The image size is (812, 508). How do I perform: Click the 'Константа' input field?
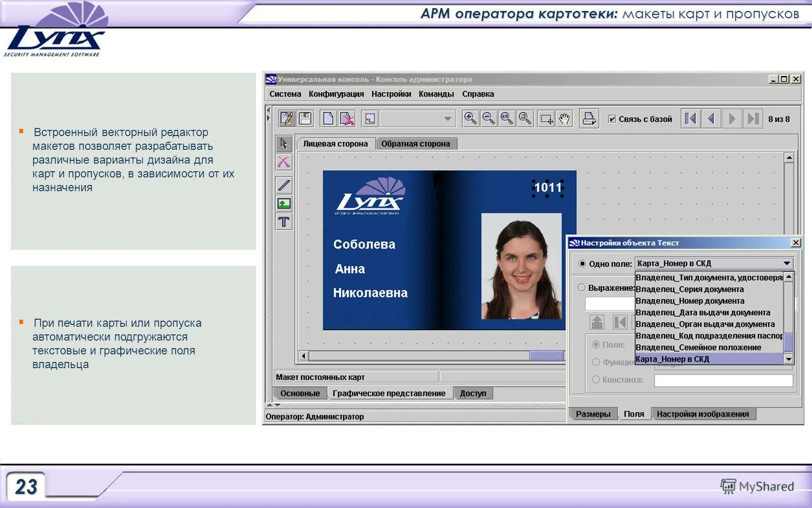coord(724,380)
